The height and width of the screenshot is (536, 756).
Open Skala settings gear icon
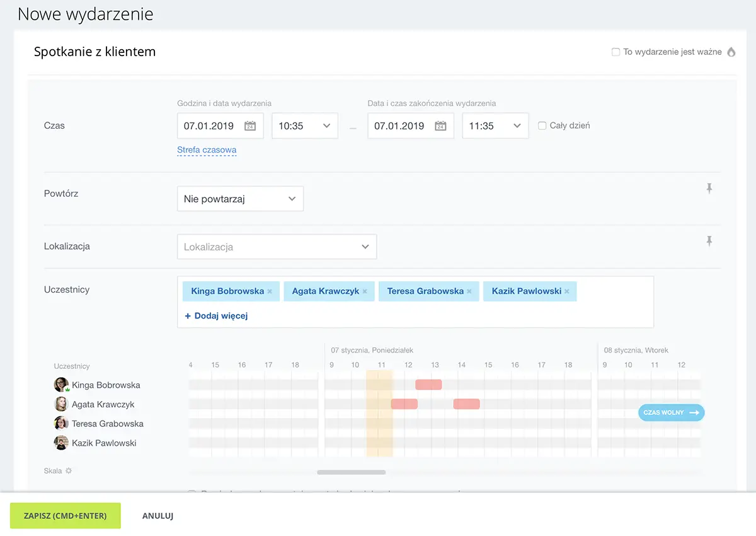click(x=69, y=471)
